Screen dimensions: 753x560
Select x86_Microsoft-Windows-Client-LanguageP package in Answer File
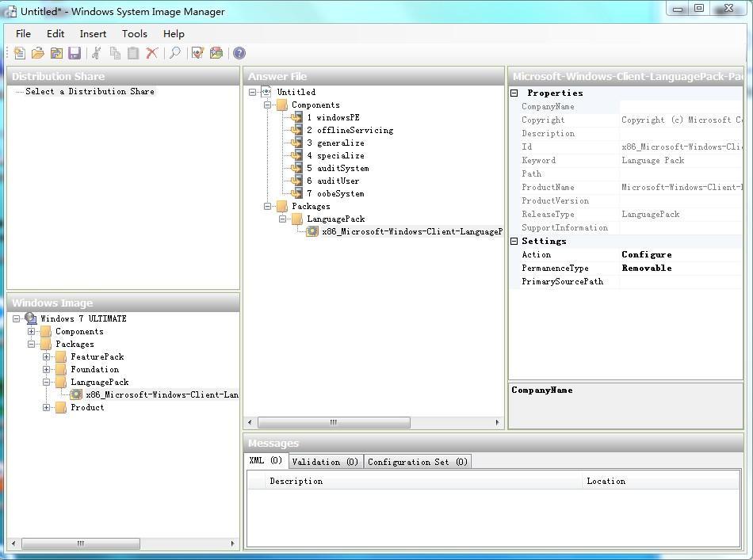tap(411, 231)
